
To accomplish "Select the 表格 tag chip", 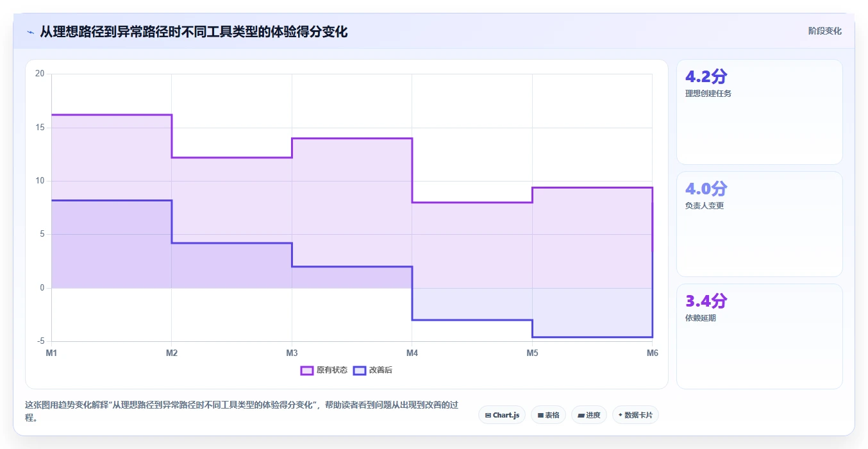I will pyautogui.click(x=548, y=415).
